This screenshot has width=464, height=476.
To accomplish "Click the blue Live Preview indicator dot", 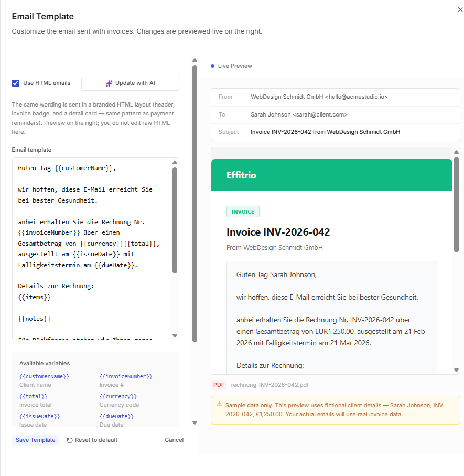I will [212, 66].
